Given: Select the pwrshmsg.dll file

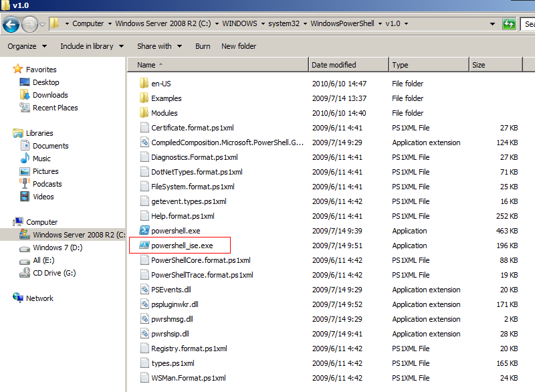Looking at the screenshot, I should click(172, 319).
